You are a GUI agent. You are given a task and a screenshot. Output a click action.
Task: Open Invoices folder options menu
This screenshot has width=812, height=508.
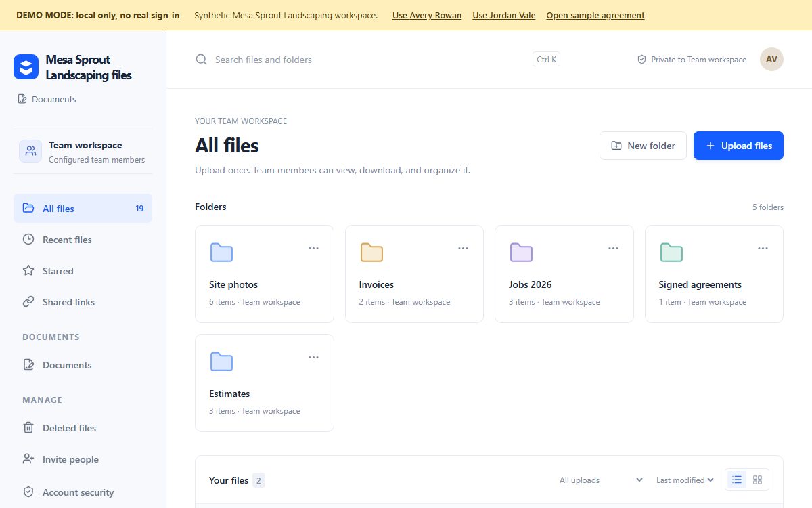pos(463,249)
